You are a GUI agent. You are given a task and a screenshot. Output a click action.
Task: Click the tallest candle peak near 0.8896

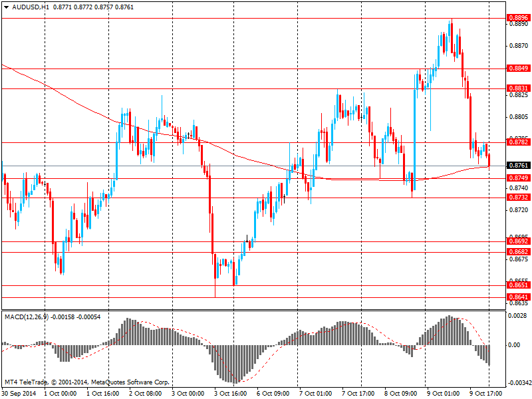451,21
